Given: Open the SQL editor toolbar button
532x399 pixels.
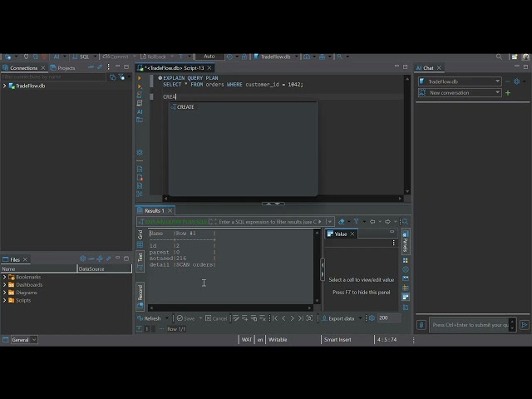Looking at the screenshot, I should 81,57.
